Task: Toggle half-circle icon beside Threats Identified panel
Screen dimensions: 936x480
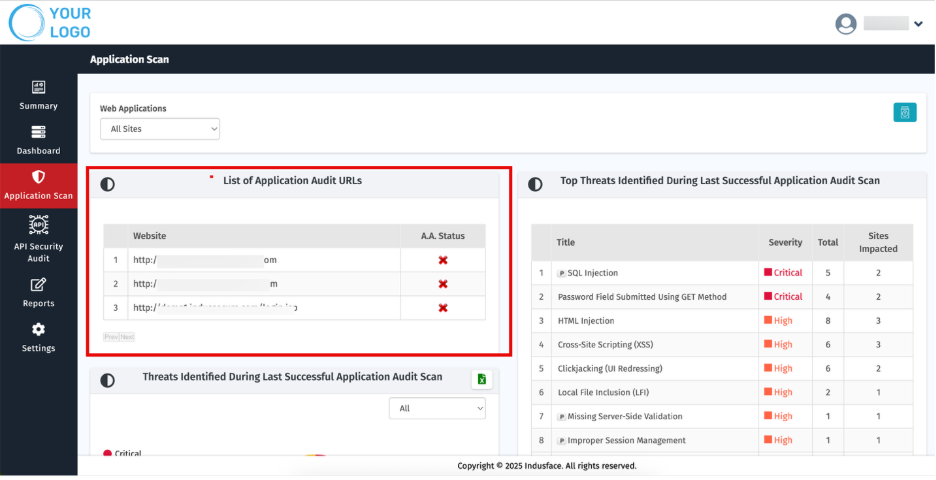Action: (x=107, y=380)
